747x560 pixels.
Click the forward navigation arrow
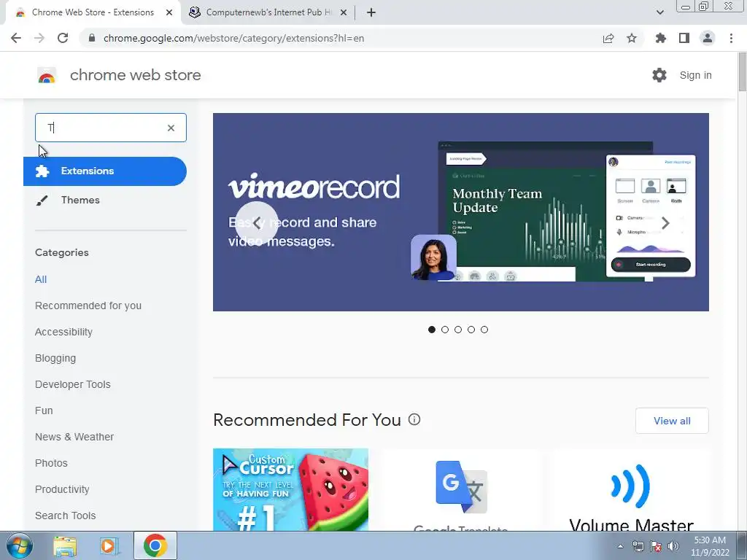[39, 38]
